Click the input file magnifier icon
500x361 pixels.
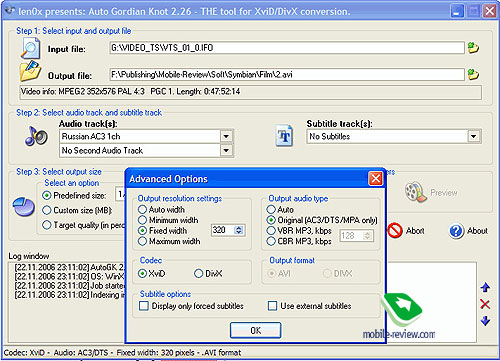[31, 48]
